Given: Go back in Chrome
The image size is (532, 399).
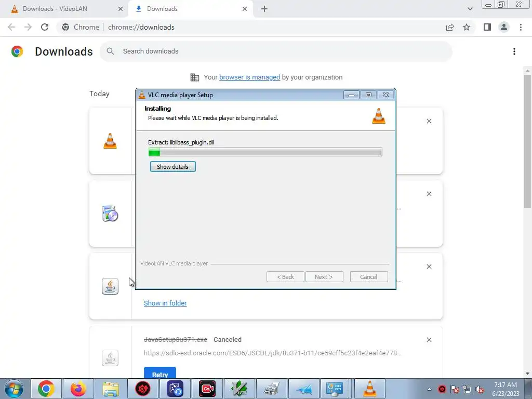Looking at the screenshot, I should tap(11, 27).
